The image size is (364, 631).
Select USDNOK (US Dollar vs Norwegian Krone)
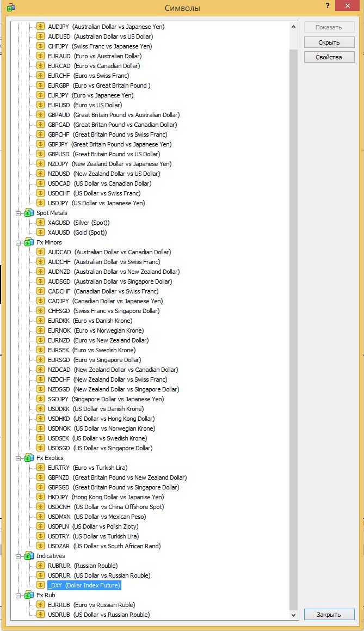tap(101, 428)
